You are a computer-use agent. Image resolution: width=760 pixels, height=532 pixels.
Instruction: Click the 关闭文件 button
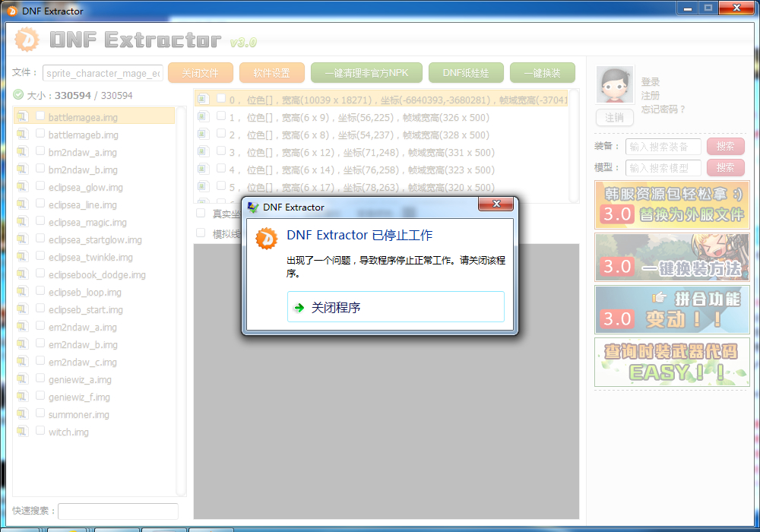click(x=200, y=73)
